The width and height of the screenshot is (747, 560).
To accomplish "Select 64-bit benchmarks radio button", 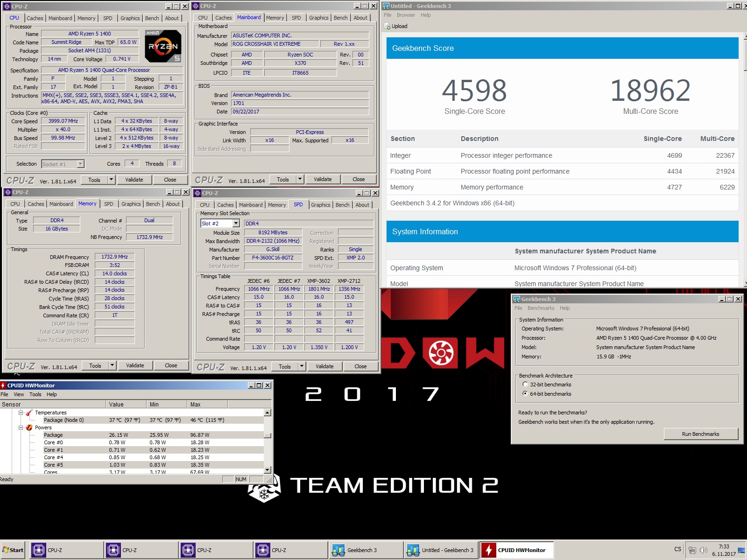I will click(525, 394).
